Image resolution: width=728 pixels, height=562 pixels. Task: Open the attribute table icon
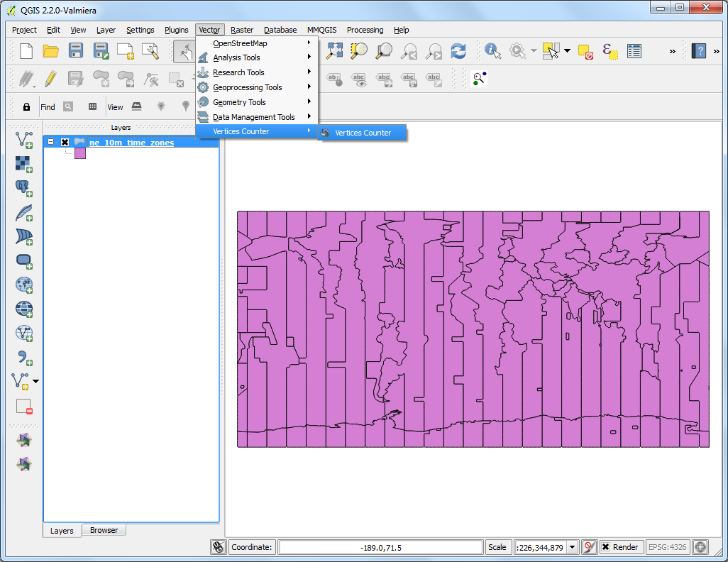(x=634, y=51)
